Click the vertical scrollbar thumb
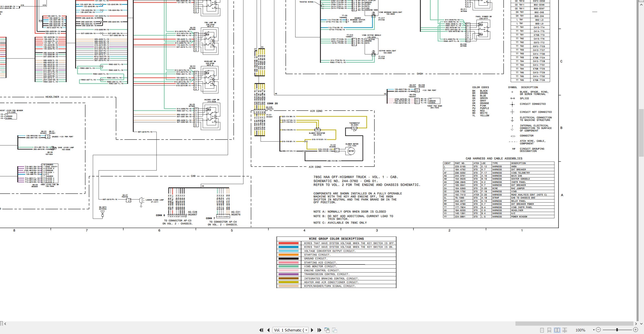Viewport: 644px width, 334px height. click(x=641, y=133)
